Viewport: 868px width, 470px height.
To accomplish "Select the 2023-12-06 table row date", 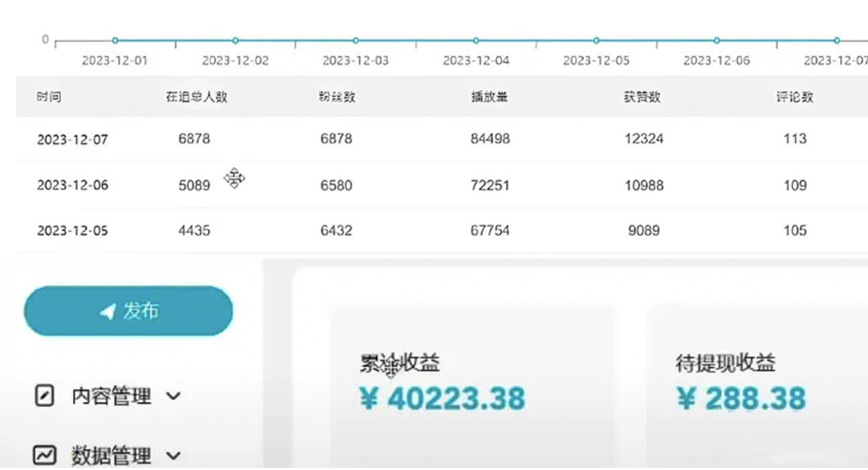I will point(73,185).
